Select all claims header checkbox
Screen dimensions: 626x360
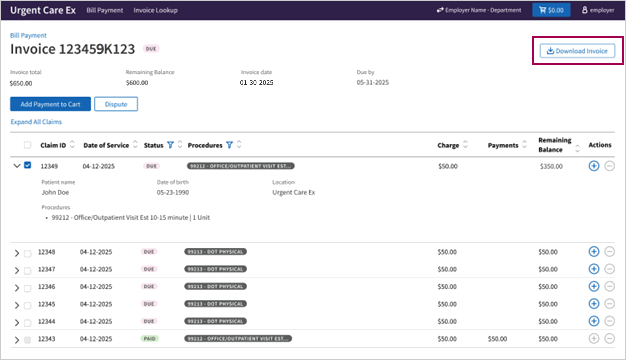point(28,145)
